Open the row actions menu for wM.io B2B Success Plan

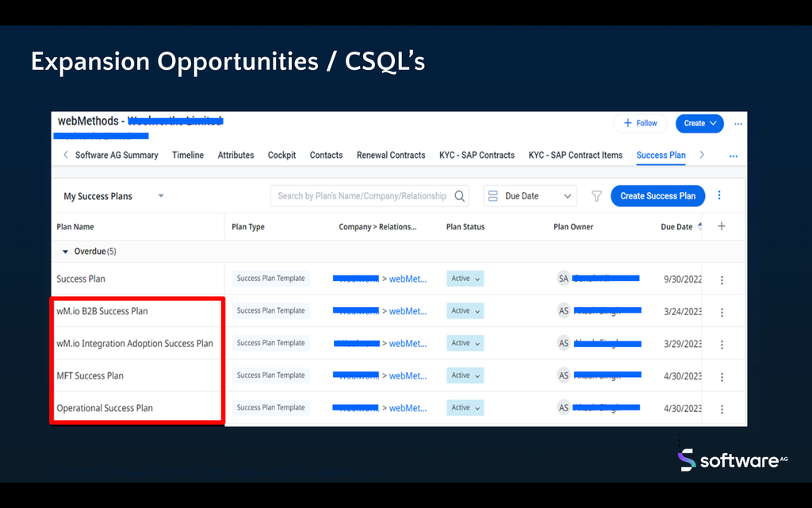point(722,312)
